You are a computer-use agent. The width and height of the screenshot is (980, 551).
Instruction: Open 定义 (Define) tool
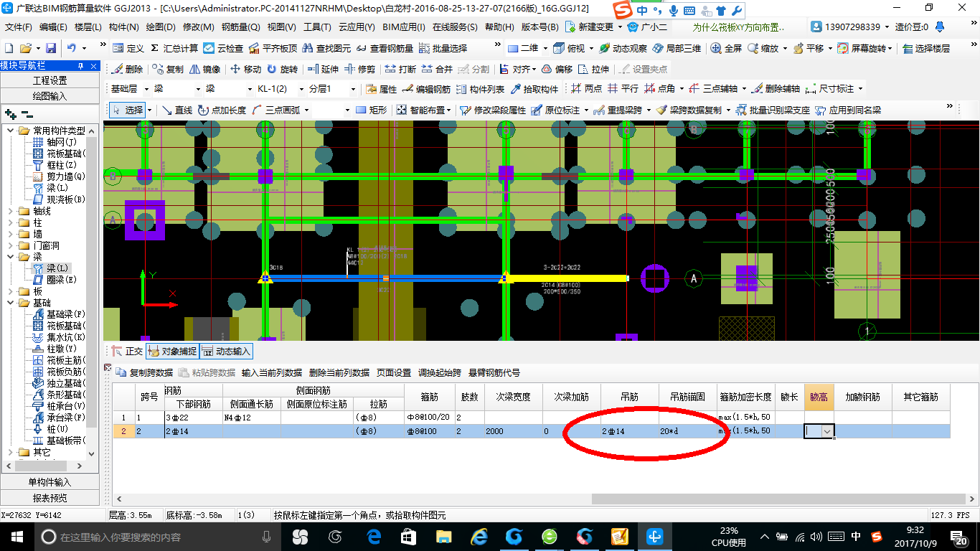(128, 48)
